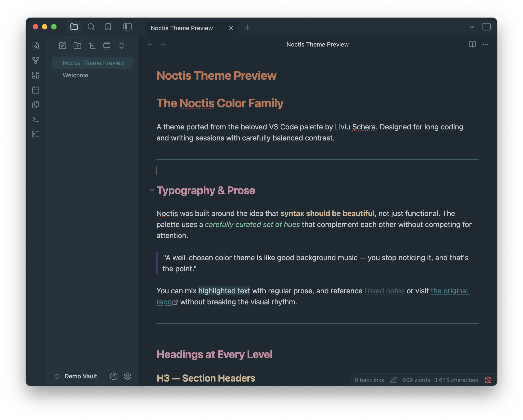Expand or collapse all folders
Viewport: 523px width, 420px height.
tap(122, 46)
